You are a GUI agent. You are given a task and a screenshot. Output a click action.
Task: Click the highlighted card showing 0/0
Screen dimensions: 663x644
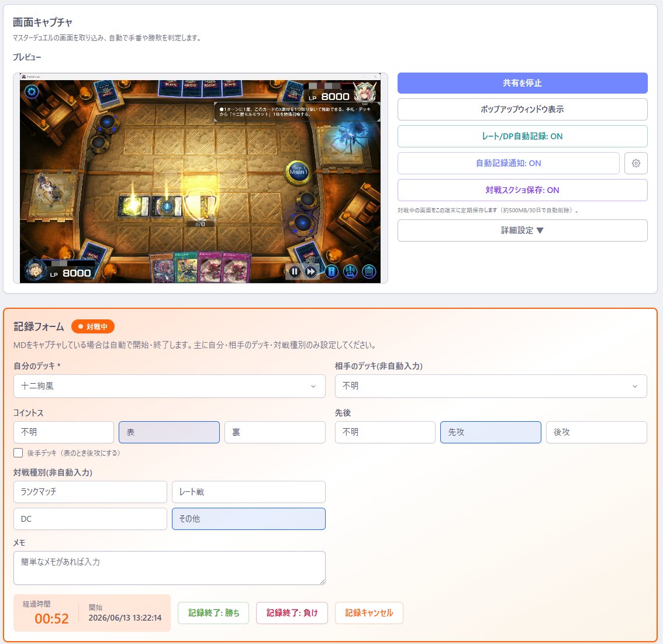(201, 206)
